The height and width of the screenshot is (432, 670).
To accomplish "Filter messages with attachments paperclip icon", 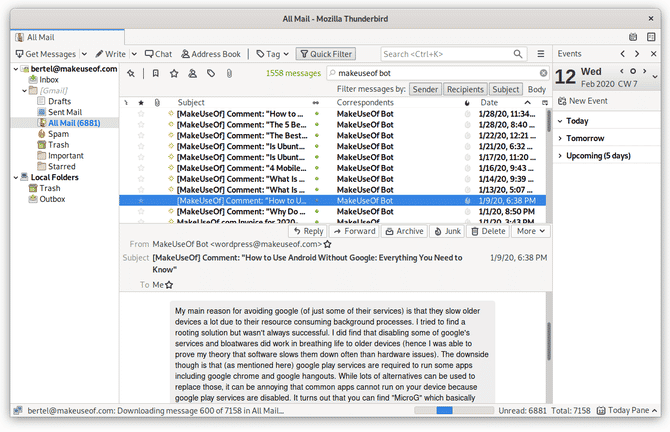I will coord(229,73).
